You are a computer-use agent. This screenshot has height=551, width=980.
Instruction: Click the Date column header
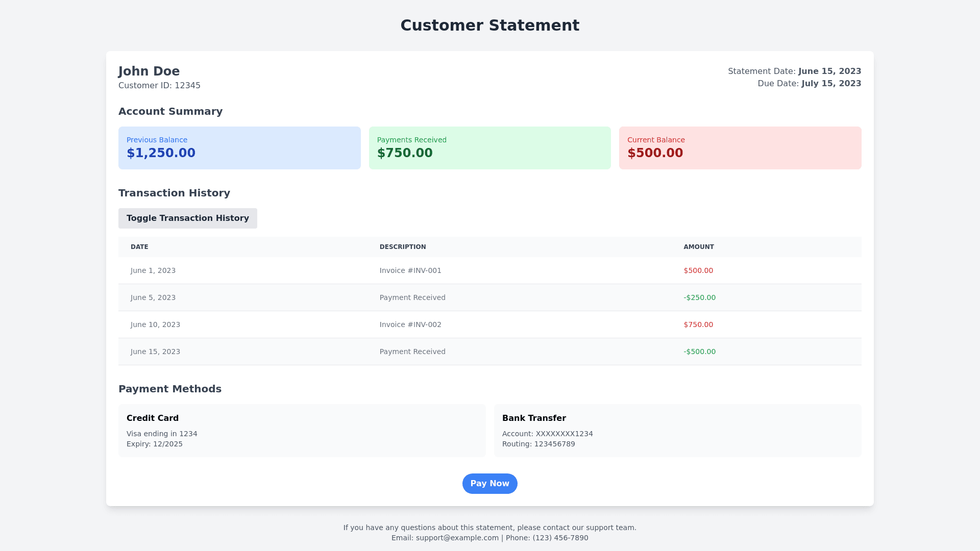click(139, 247)
